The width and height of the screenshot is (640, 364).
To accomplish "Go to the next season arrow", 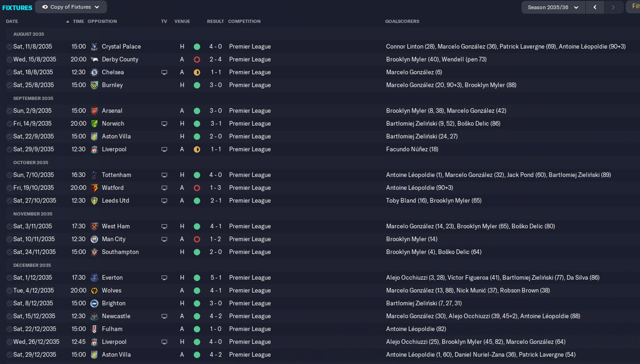I will (613, 7).
